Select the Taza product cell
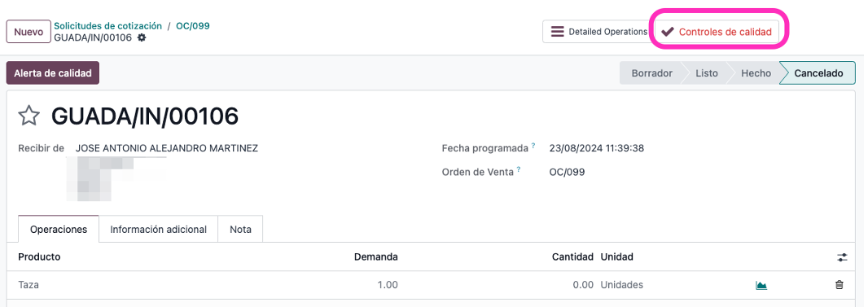 point(28,286)
